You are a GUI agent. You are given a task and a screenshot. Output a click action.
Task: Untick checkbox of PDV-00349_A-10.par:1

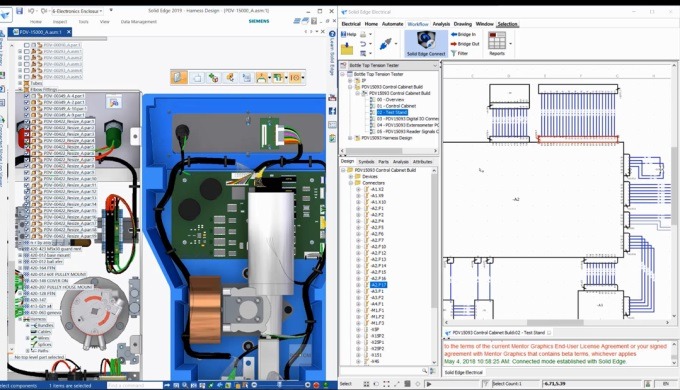27,109
